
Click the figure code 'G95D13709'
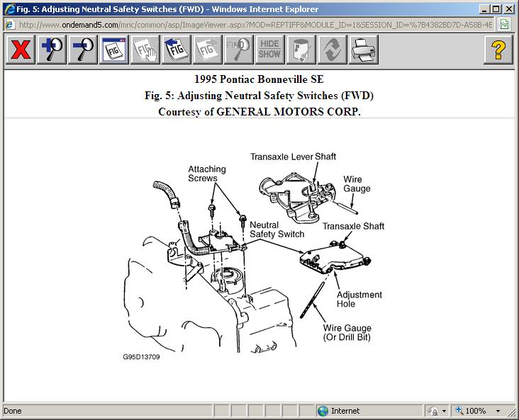pos(141,357)
